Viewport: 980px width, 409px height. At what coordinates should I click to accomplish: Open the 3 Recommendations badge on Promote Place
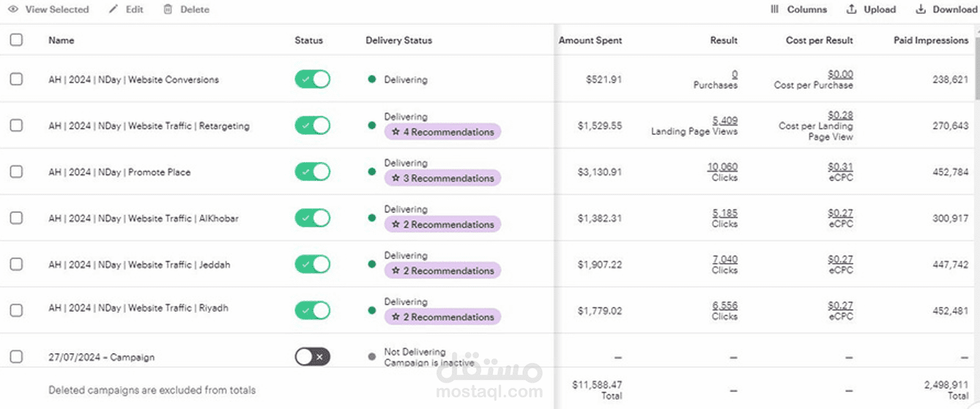point(442,179)
